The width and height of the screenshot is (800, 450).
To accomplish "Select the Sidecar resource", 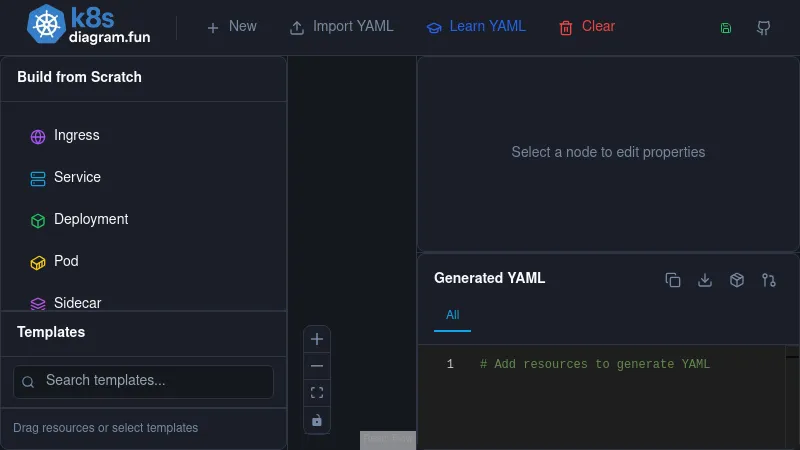I will click(77, 302).
